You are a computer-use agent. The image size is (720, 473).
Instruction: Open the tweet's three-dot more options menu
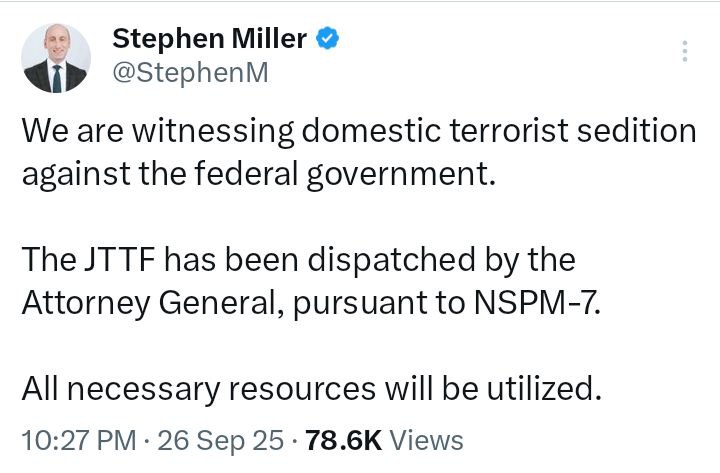pos(685,51)
